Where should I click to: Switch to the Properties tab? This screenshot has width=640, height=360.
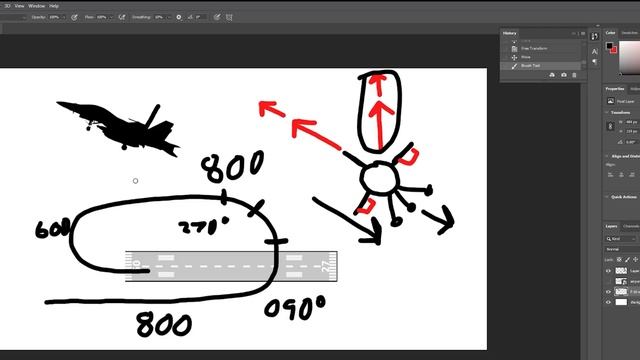click(615, 89)
